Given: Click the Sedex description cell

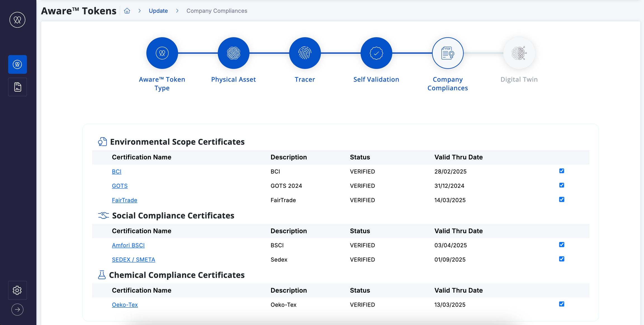Looking at the screenshot, I should 279,260.
